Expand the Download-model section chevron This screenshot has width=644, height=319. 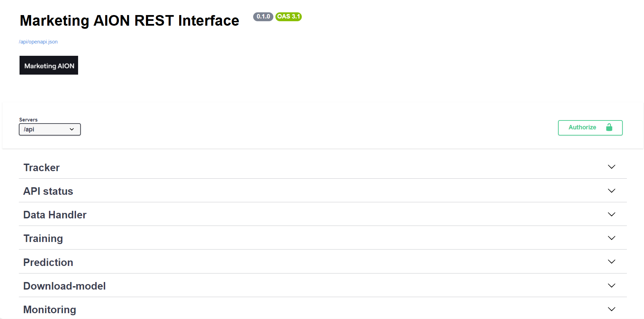click(611, 285)
